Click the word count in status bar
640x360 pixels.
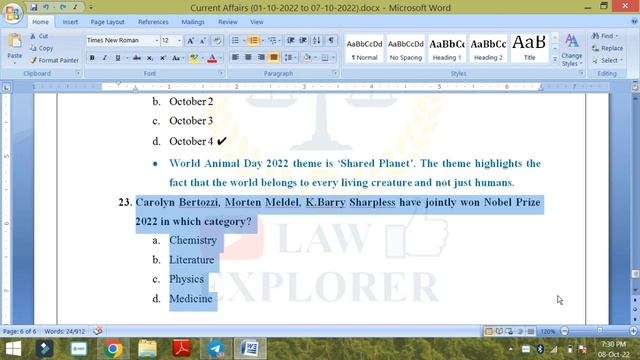65,331
